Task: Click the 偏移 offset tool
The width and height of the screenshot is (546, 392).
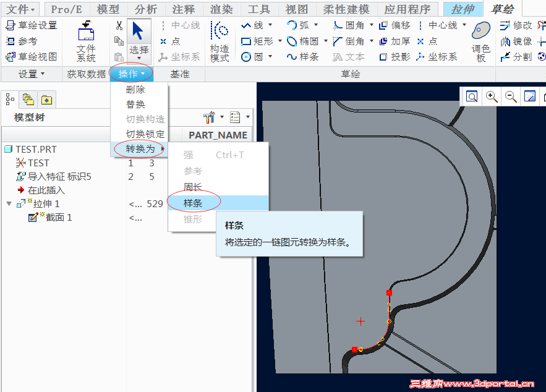Action: tap(395, 25)
